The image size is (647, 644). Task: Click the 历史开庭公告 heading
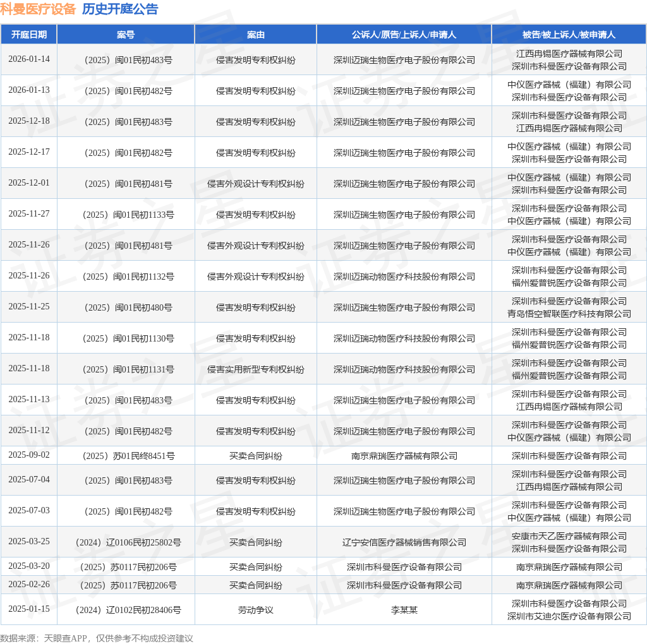point(120,9)
